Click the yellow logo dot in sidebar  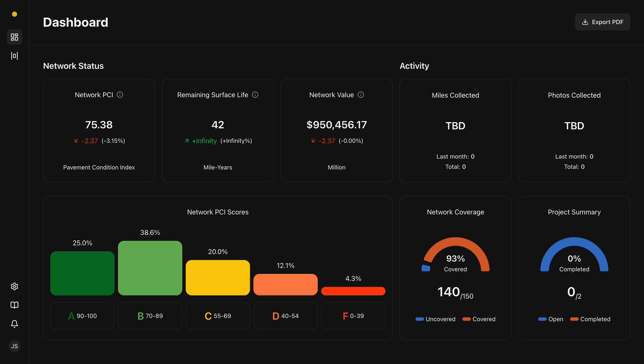(x=14, y=14)
